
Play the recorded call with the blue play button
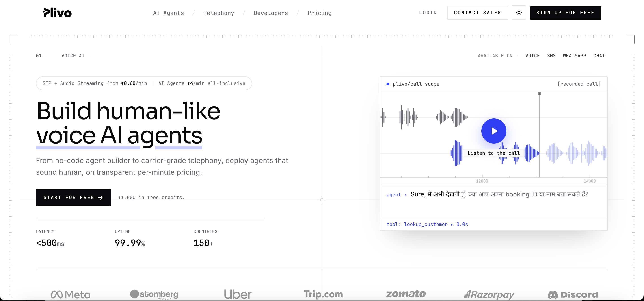493,131
